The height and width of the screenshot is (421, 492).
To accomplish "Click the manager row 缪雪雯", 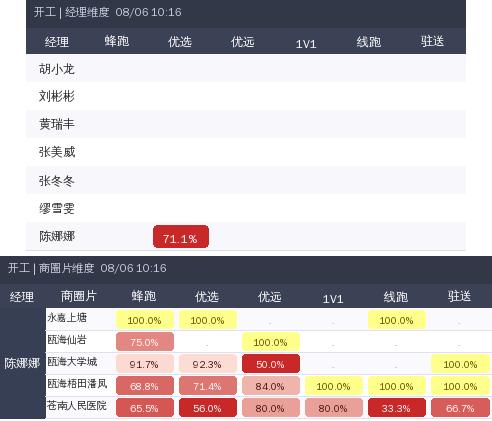I will 246,208.
